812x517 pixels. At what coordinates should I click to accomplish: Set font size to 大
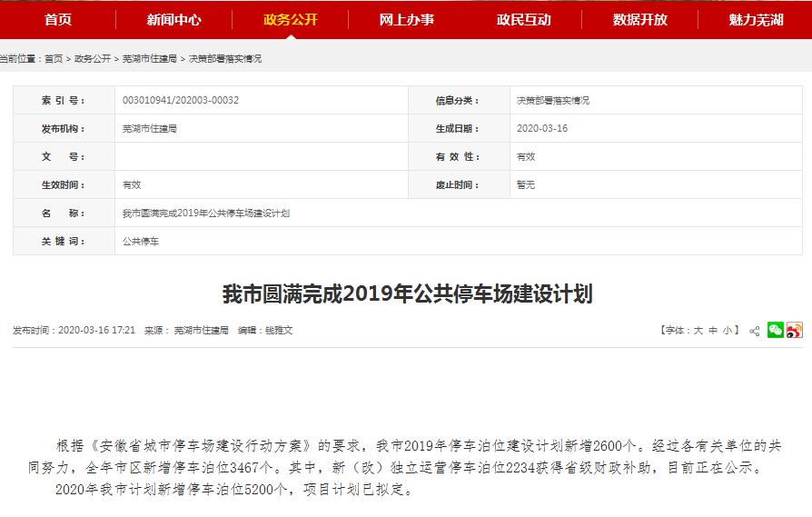click(x=698, y=331)
